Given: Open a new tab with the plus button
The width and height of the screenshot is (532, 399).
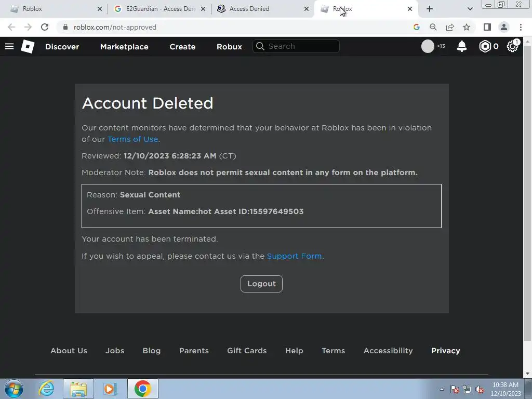Looking at the screenshot, I should click(430, 9).
